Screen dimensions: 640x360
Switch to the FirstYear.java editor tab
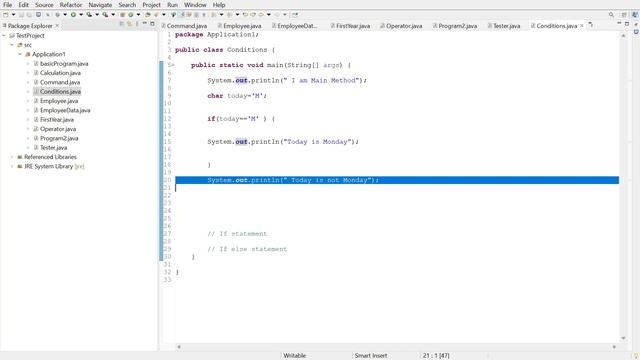pos(350,26)
